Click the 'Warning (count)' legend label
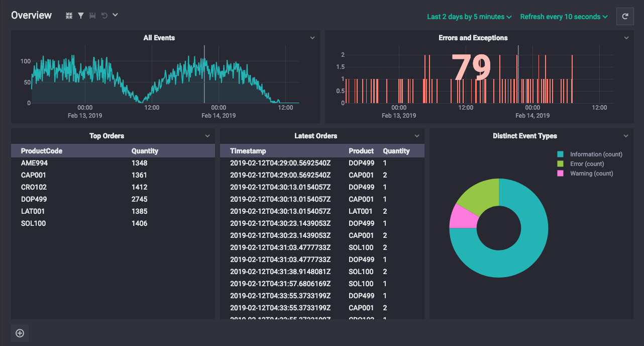The image size is (644, 346). [x=592, y=174]
